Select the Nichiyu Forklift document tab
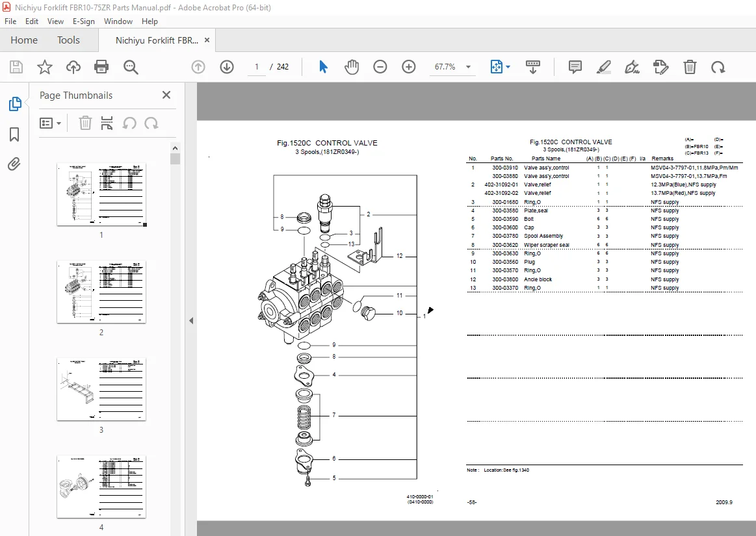The image size is (756, 536). click(157, 40)
